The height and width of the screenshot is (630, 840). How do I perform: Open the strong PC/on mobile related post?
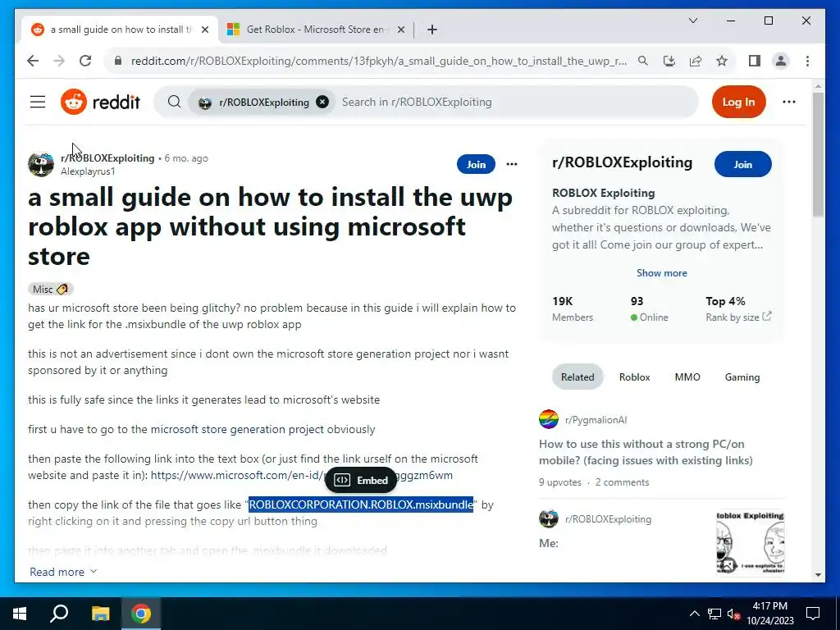point(646,452)
